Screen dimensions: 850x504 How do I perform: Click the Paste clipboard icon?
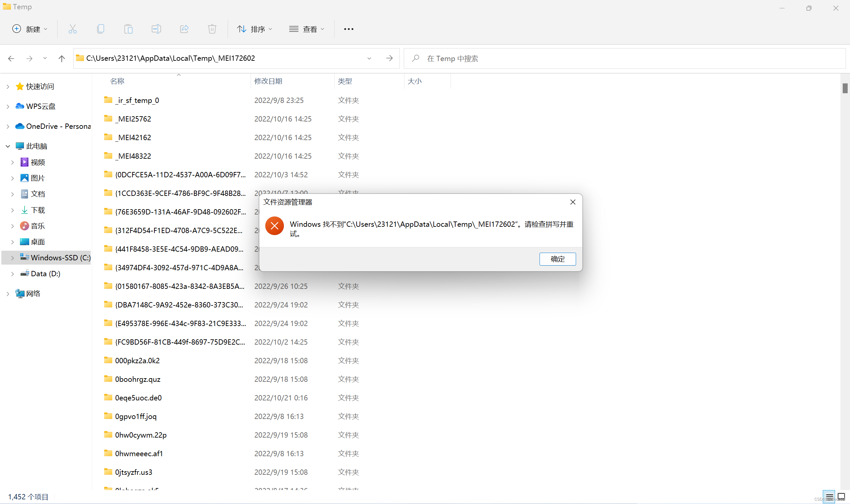tap(128, 29)
